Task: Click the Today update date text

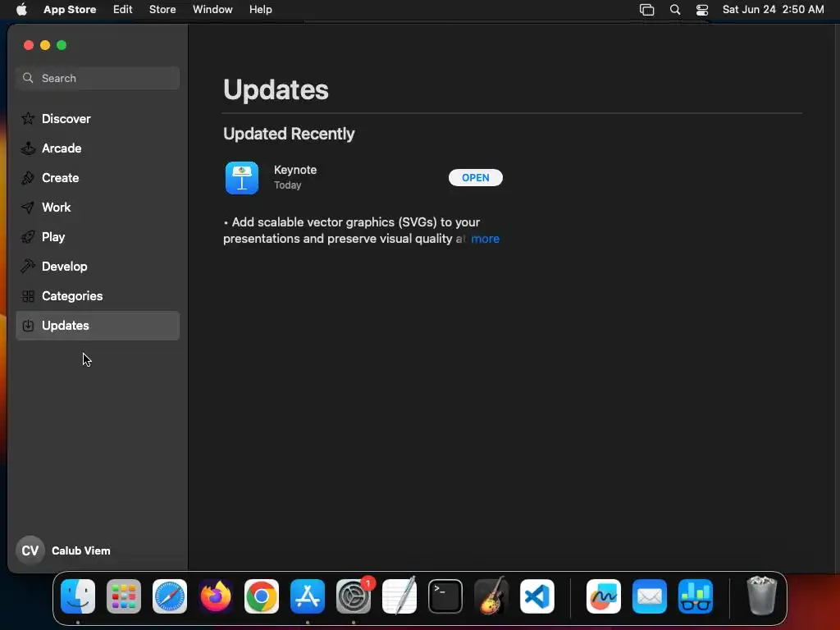Action: 288,185
